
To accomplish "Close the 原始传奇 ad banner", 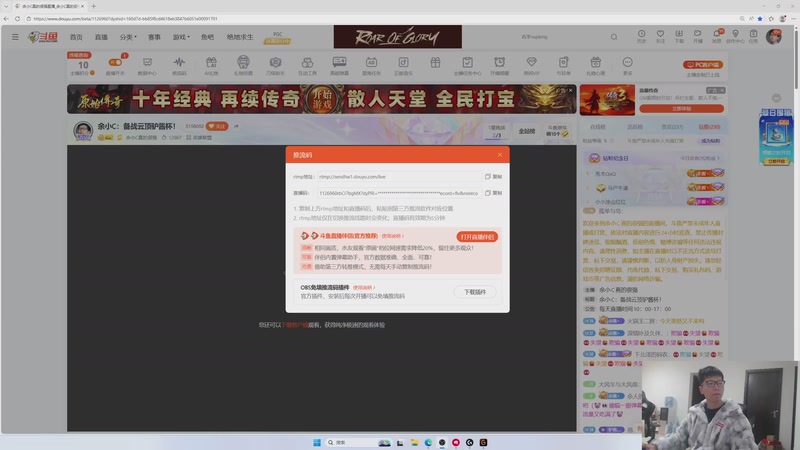I will (570, 90).
